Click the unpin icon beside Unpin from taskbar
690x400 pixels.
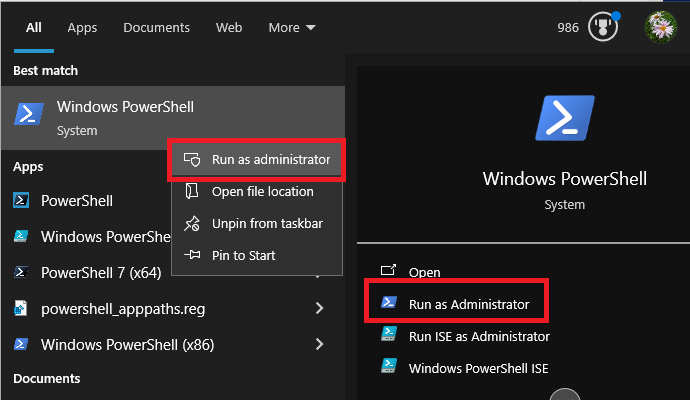(x=192, y=224)
